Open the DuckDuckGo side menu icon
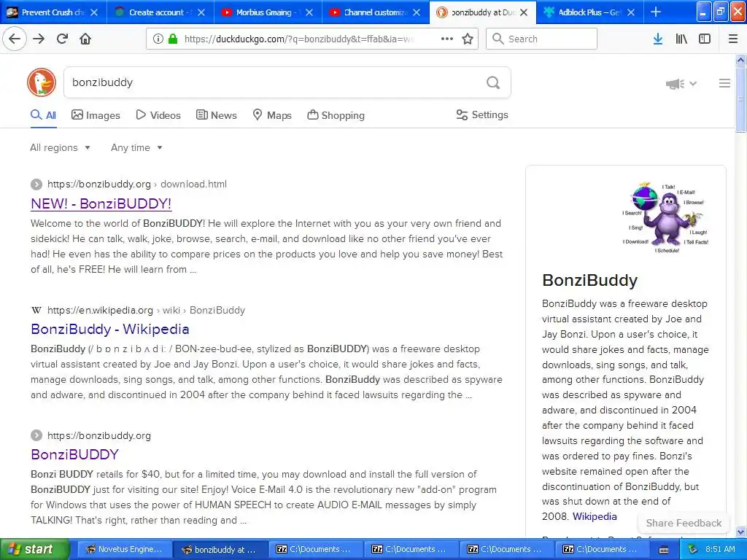747x560 pixels. pos(724,83)
